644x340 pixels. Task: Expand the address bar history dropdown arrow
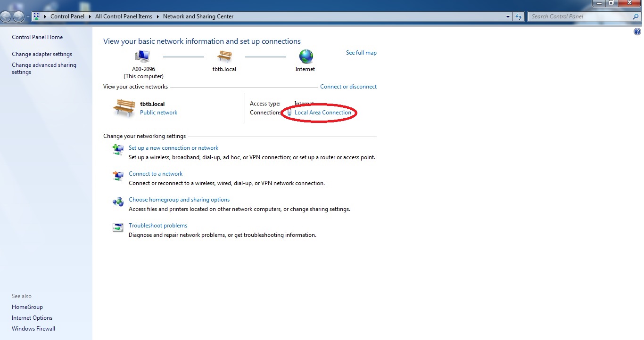508,16
